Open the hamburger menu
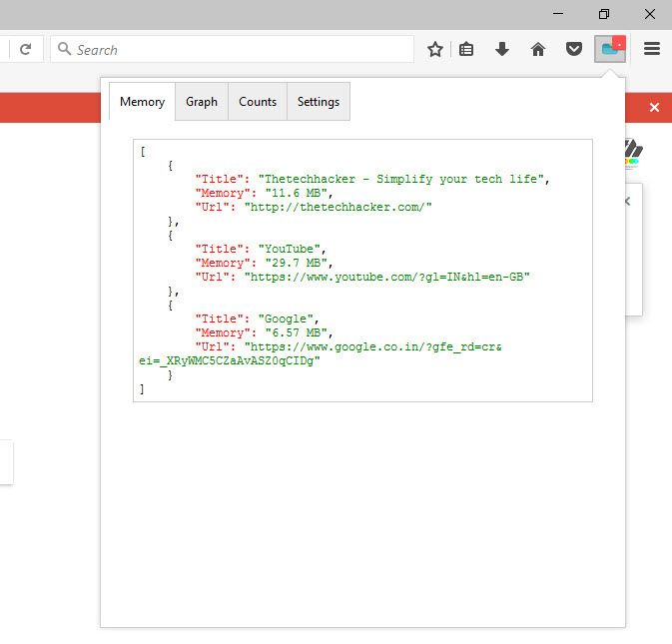Image resolution: width=672 pixels, height=644 pixels. click(x=652, y=49)
